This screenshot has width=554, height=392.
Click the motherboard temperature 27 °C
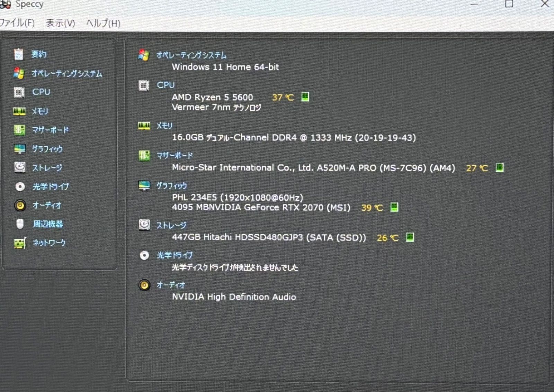477,168
